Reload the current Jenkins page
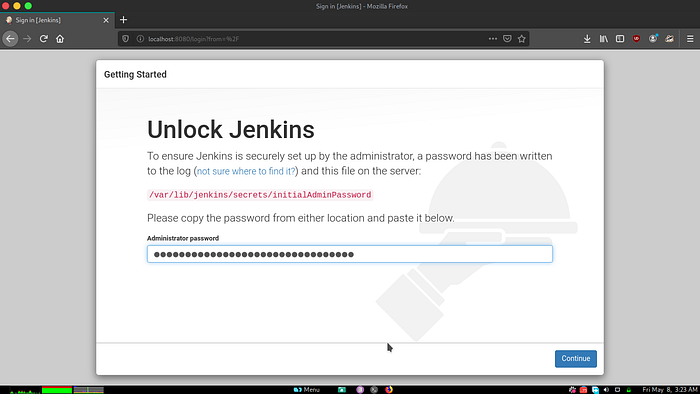700x394 pixels. 43,39
